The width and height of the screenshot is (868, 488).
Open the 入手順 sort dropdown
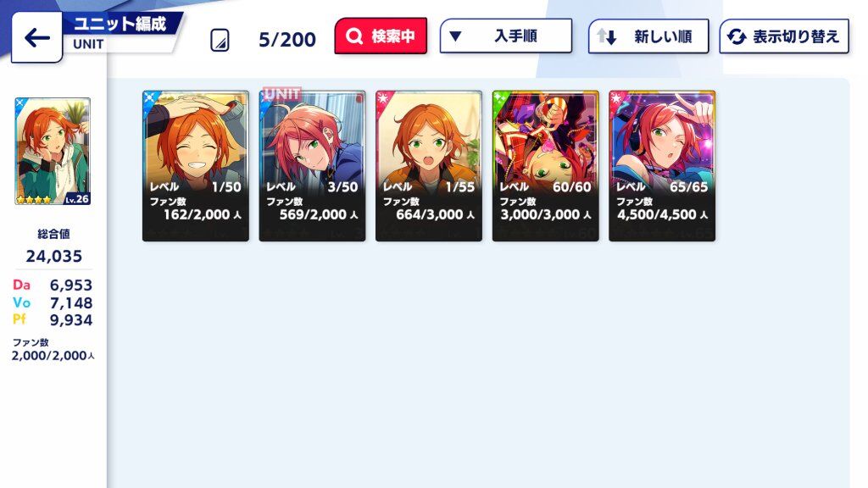[x=506, y=36]
